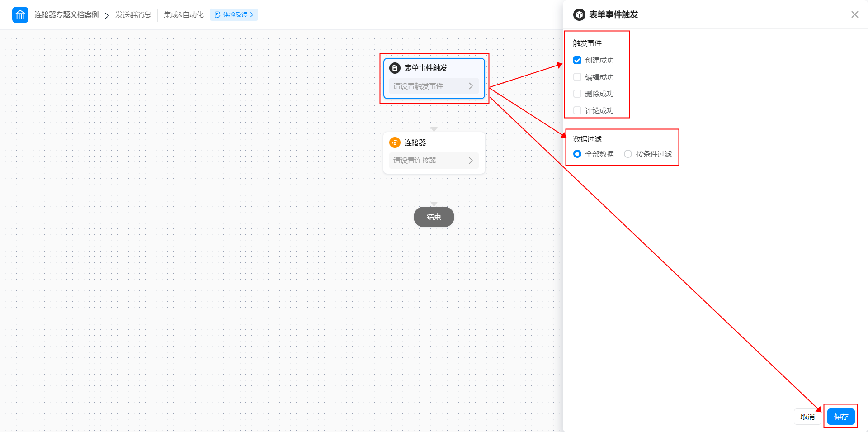Click the blue 保存 button
This screenshot has height=432, width=868.
[841, 417]
